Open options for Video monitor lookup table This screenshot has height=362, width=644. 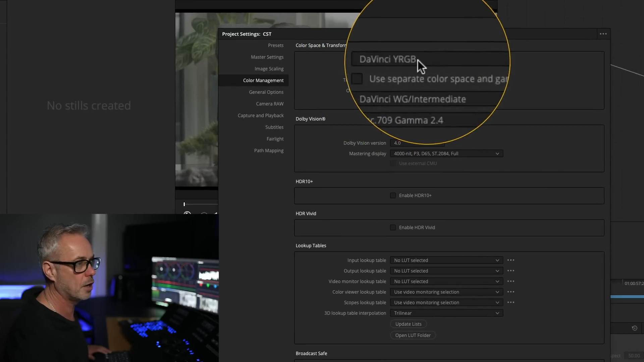click(511, 281)
